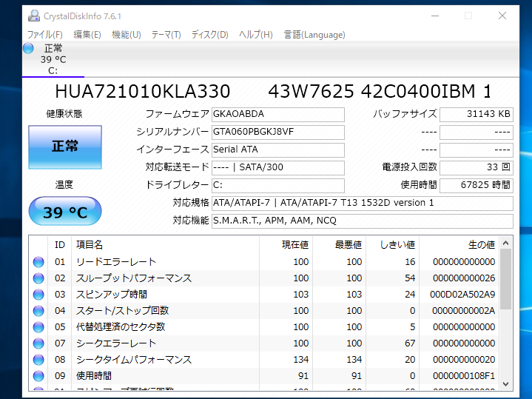This screenshot has height=399, width=532.
Task: Click the blue 正常 health status button
Action: pyautogui.click(x=65, y=147)
